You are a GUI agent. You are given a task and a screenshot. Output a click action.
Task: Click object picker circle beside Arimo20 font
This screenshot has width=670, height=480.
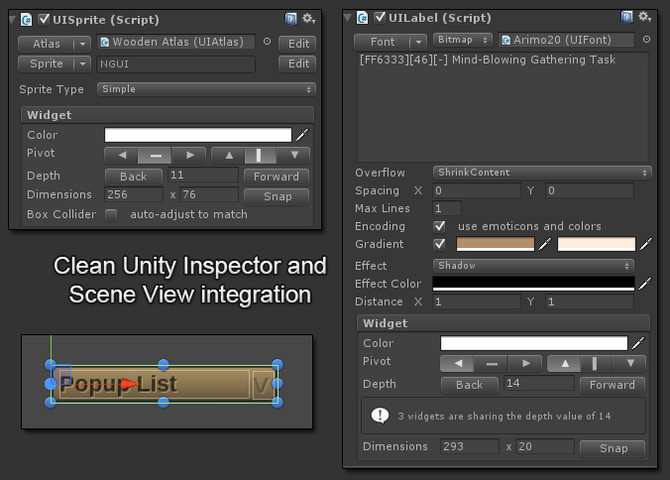tap(646, 39)
